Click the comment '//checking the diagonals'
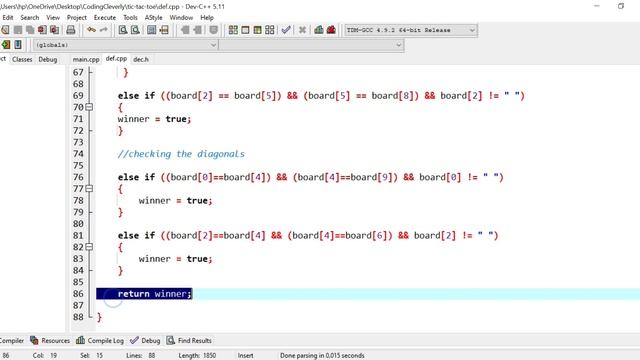Image resolution: width=640 pixels, height=360 pixels. (x=181, y=154)
